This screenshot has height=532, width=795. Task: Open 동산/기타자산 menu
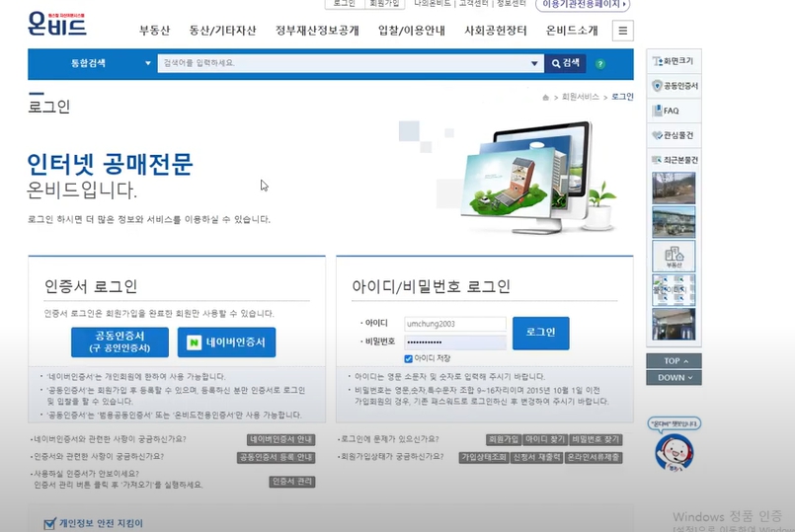[x=222, y=31]
